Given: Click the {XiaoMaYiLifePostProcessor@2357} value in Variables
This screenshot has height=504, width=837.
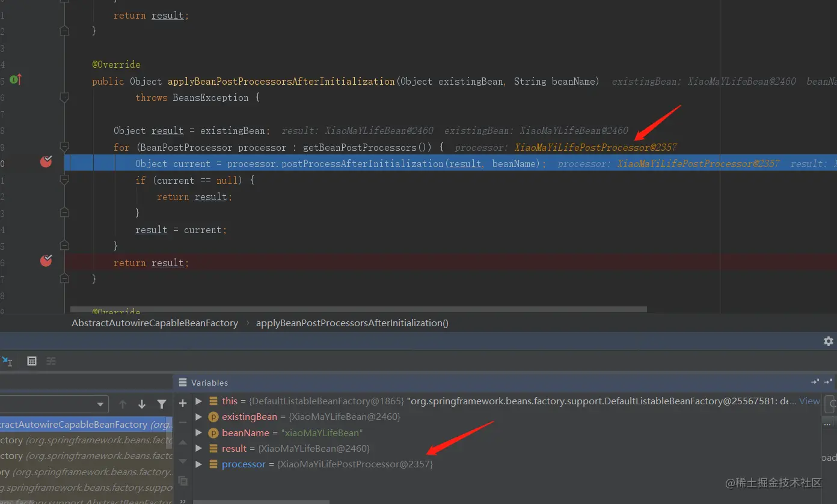Looking at the screenshot, I should point(355,464).
